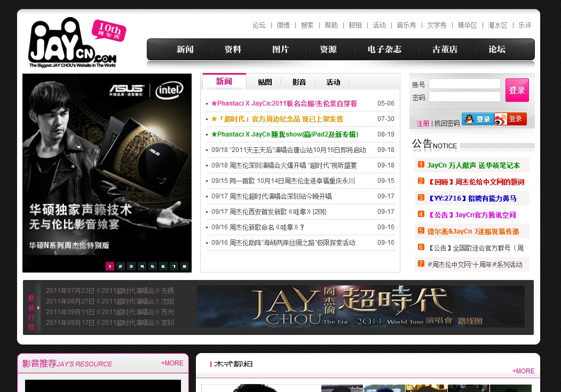Image resolution: width=561 pixels, height=392 pixels.
Task: Click the 10th anniversary badge
Action: 109,30
